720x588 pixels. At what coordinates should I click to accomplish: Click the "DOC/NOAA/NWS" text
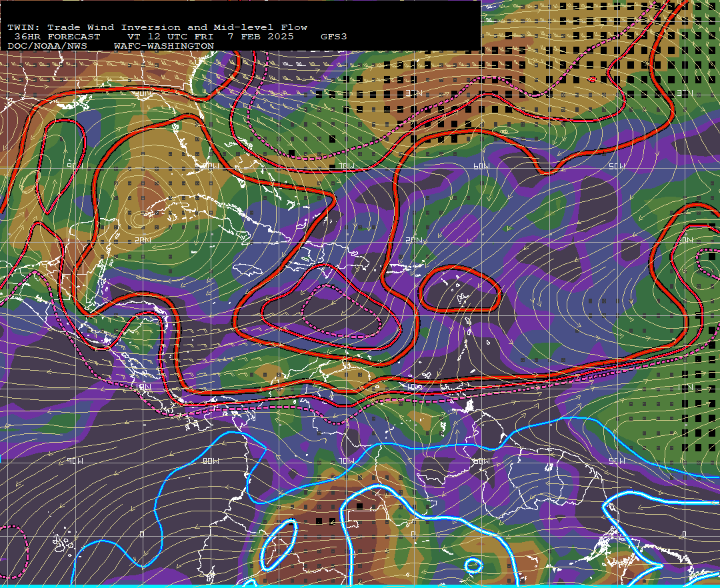pyautogui.click(x=47, y=47)
